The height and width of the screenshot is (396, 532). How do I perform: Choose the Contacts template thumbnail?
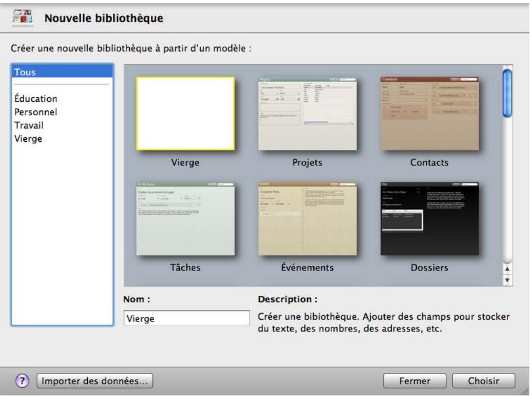pos(429,113)
